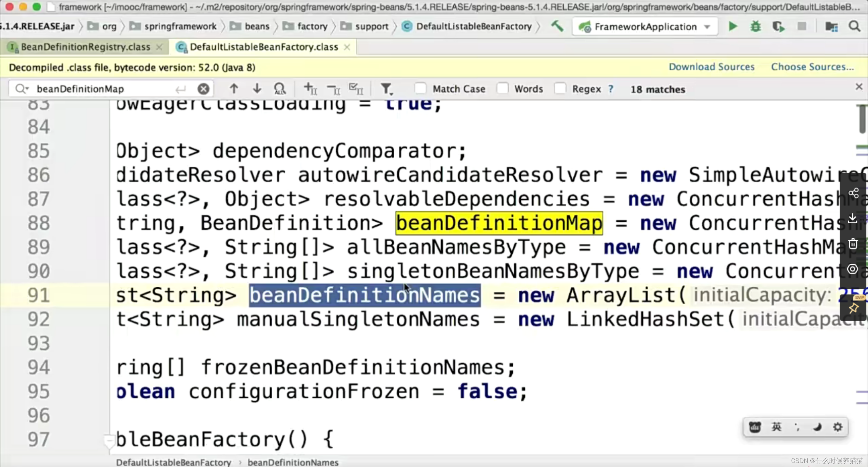This screenshot has width=868, height=467.
Task: Clear the search field text
Action: 203,89
